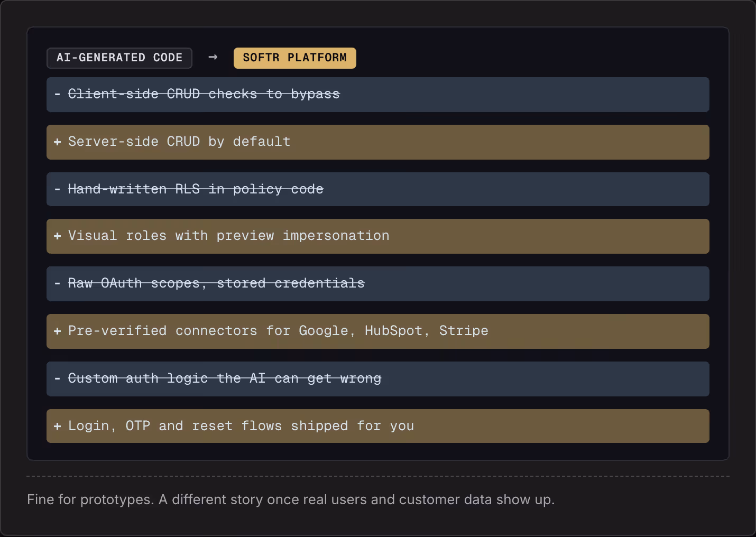The width and height of the screenshot is (756, 537).
Task: Select the SOFTR PLATFORM badge
Action: (295, 58)
